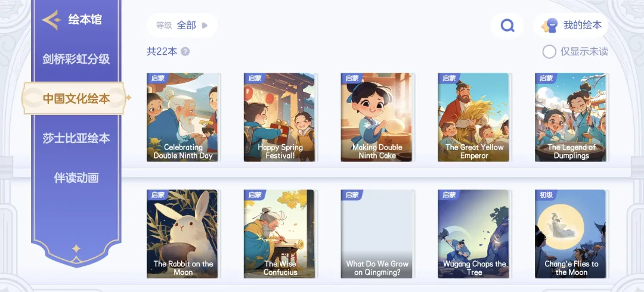Open the 我的绘本 button
This screenshot has height=292, width=644.
(571, 26)
